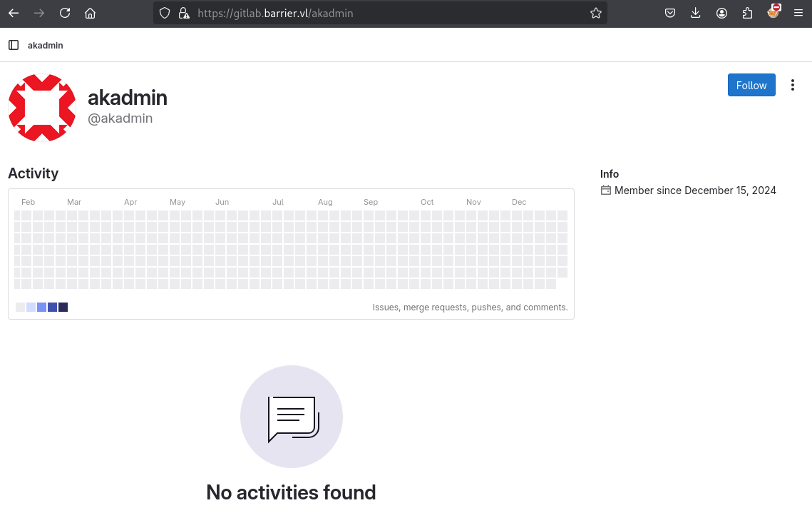Save page to Pocket
The height and width of the screenshot is (518, 812).
pyautogui.click(x=670, y=14)
